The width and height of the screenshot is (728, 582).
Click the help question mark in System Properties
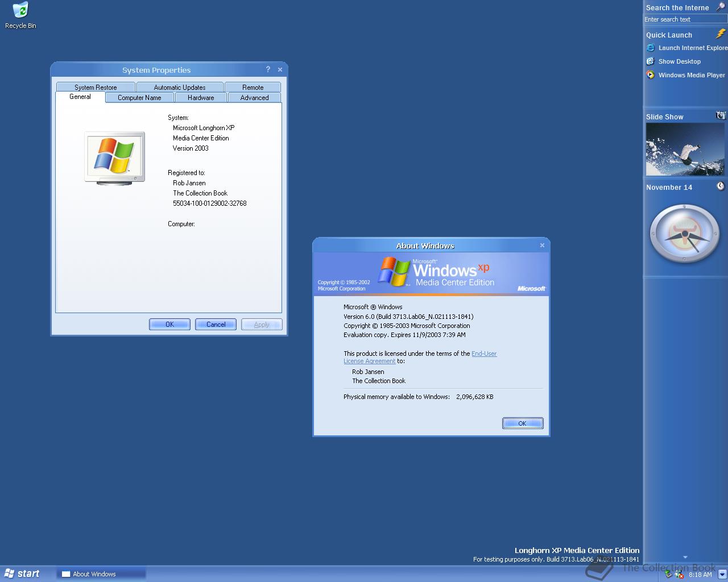268,69
